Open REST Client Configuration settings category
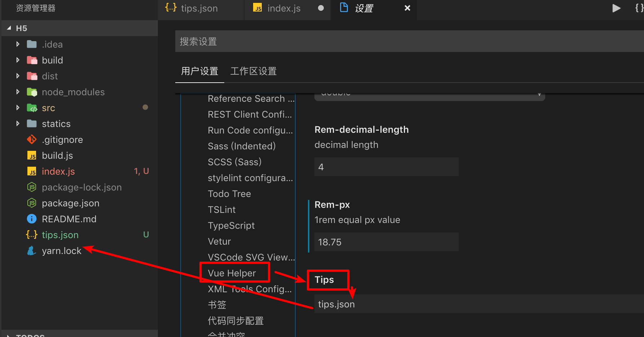Viewport: 644px width, 337px height. click(250, 114)
